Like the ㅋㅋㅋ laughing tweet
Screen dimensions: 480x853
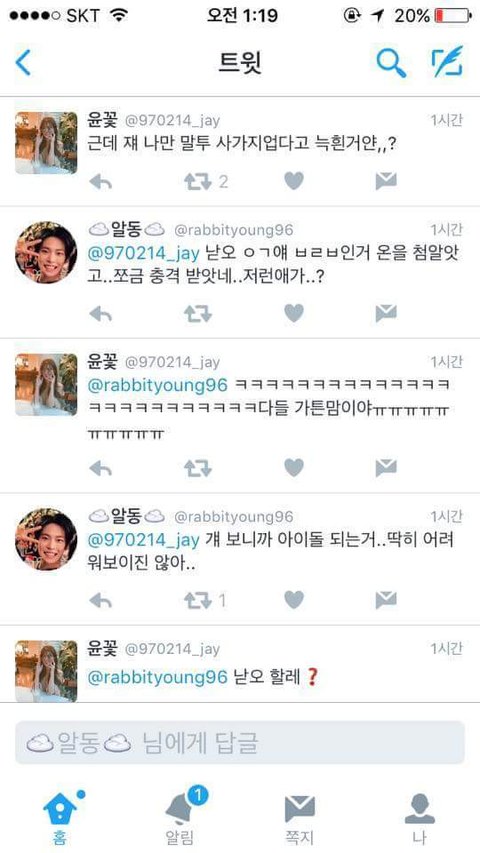[x=294, y=468]
